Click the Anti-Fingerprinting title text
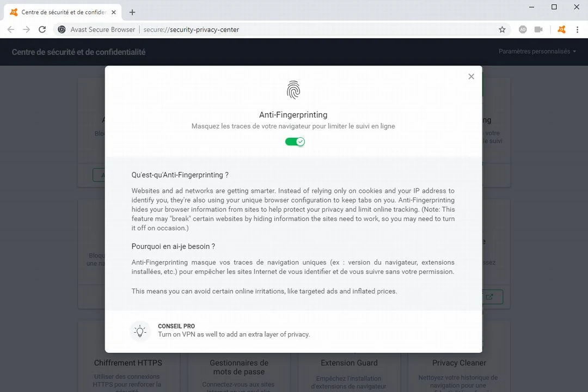 (x=293, y=115)
